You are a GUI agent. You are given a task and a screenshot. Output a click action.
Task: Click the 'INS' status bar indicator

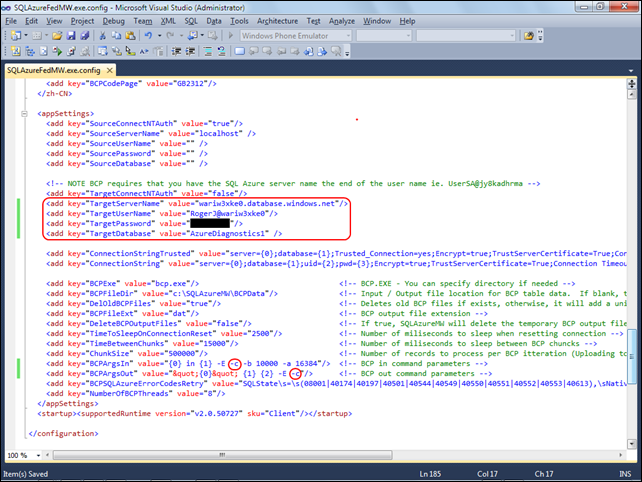(625, 474)
